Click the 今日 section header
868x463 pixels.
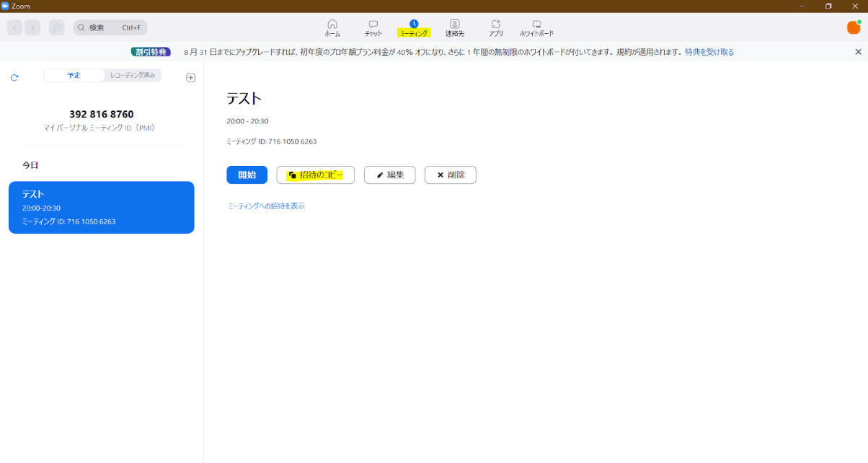point(30,165)
